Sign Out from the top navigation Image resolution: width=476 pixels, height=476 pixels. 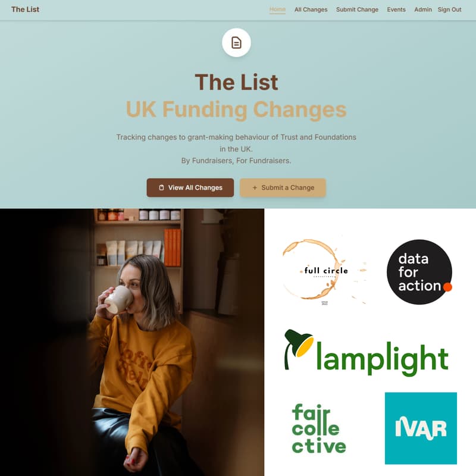(x=449, y=10)
